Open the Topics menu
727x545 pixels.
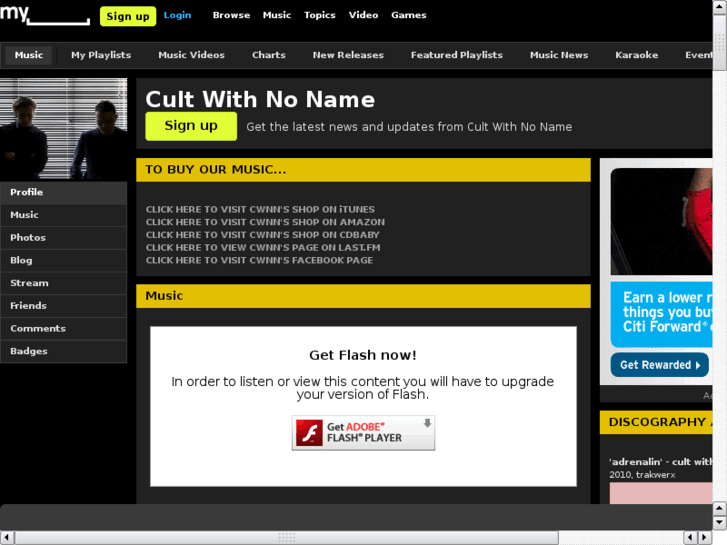[x=319, y=15]
